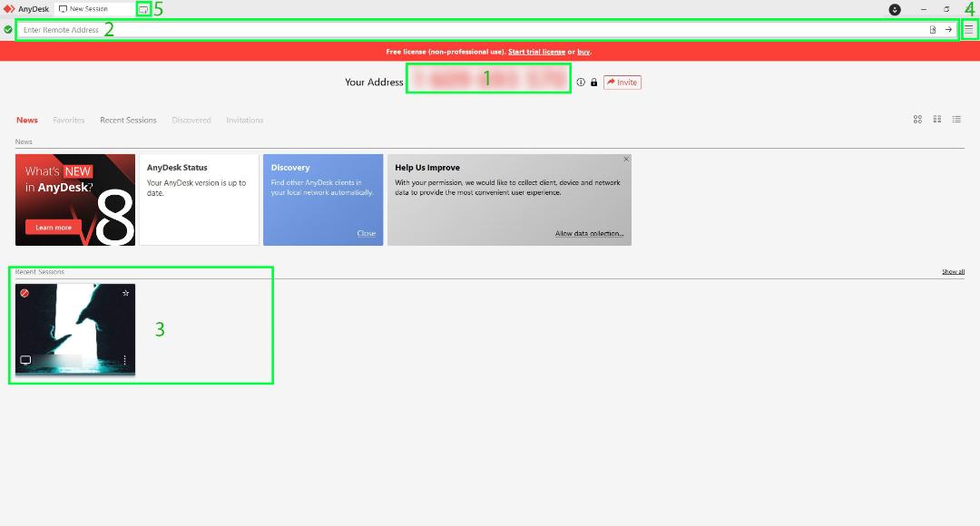The height and width of the screenshot is (526, 980).
Task: Restore the AnyDesk window size
Action: tap(946, 9)
